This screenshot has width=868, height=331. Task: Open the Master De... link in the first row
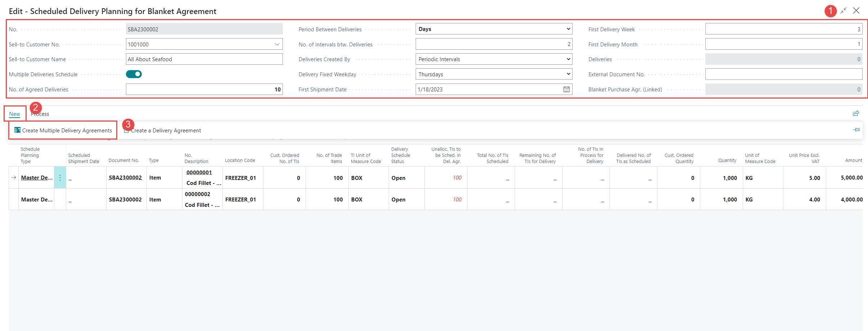36,178
